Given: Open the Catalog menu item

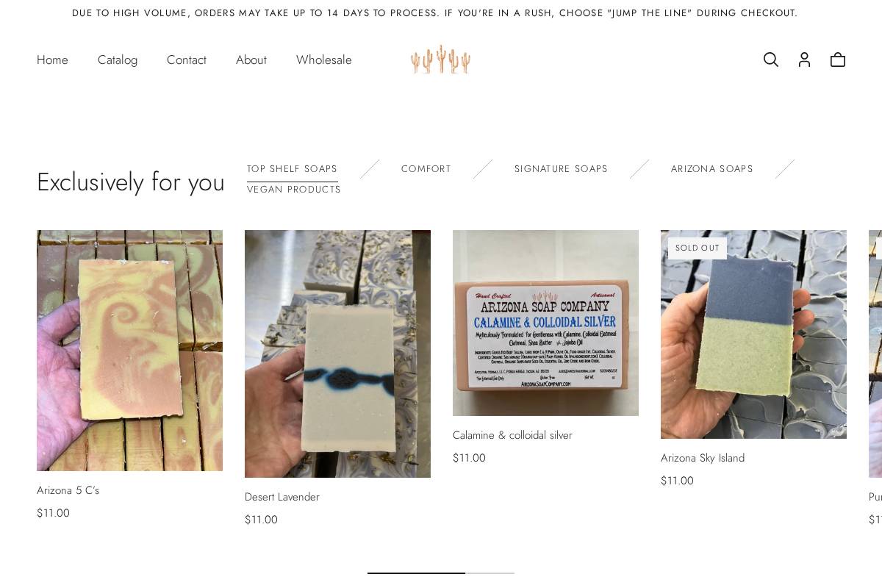Looking at the screenshot, I should tap(118, 60).
